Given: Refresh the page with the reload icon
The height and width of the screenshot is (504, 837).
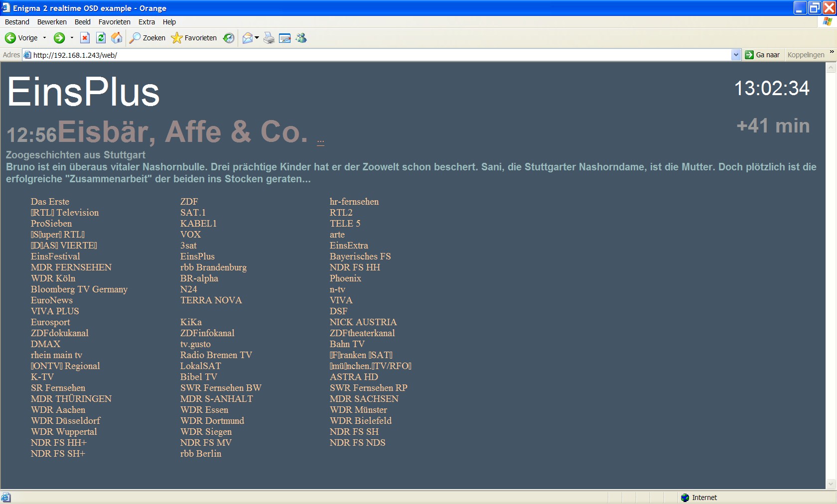Looking at the screenshot, I should [x=101, y=38].
